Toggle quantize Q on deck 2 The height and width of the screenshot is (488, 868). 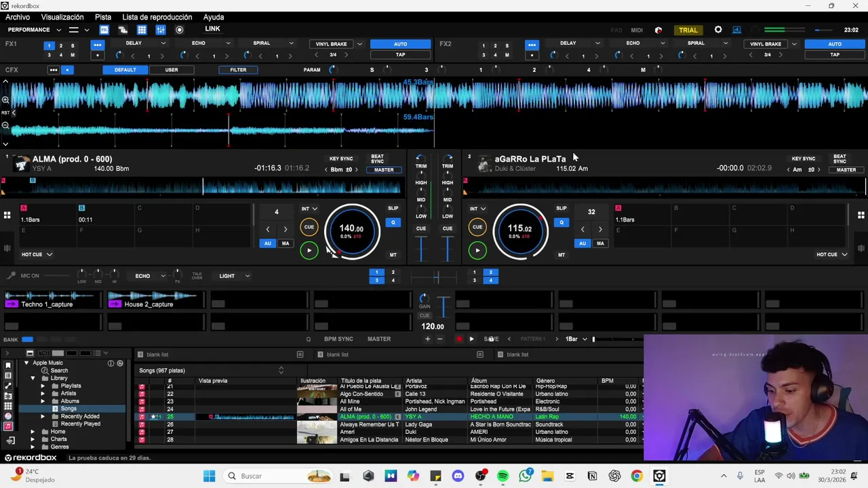561,222
